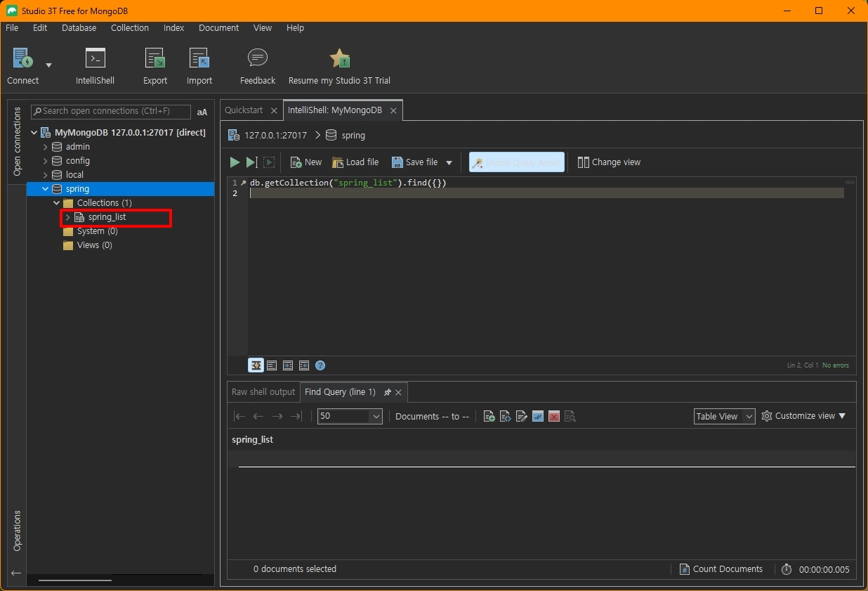868x591 pixels.
Task: Click the New script button
Action: point(306,162)
